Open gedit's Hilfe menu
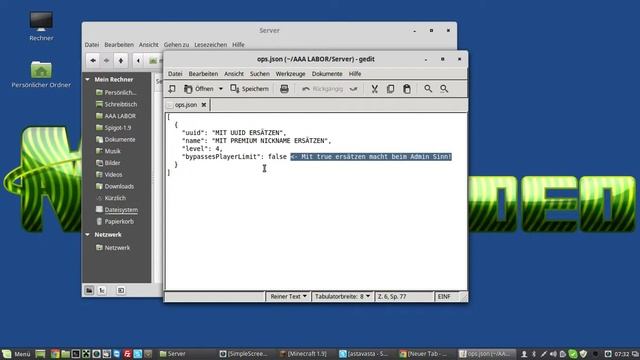Viewport: 640px width, 360px height. 355,74
